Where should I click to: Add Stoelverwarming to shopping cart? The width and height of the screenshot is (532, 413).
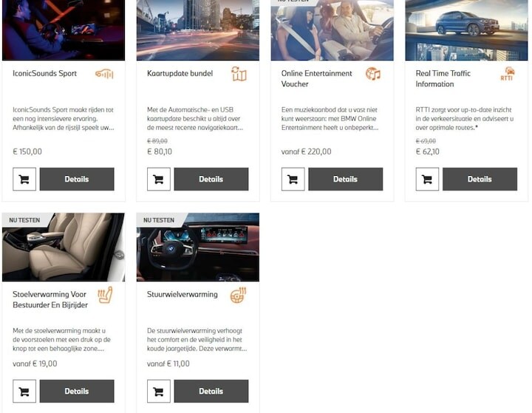pos(24,391)
